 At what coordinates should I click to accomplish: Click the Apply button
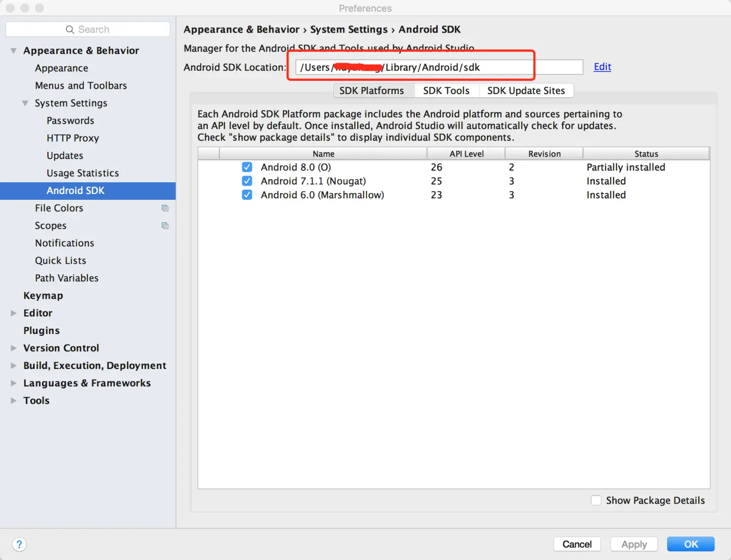[x=634, y=544]
